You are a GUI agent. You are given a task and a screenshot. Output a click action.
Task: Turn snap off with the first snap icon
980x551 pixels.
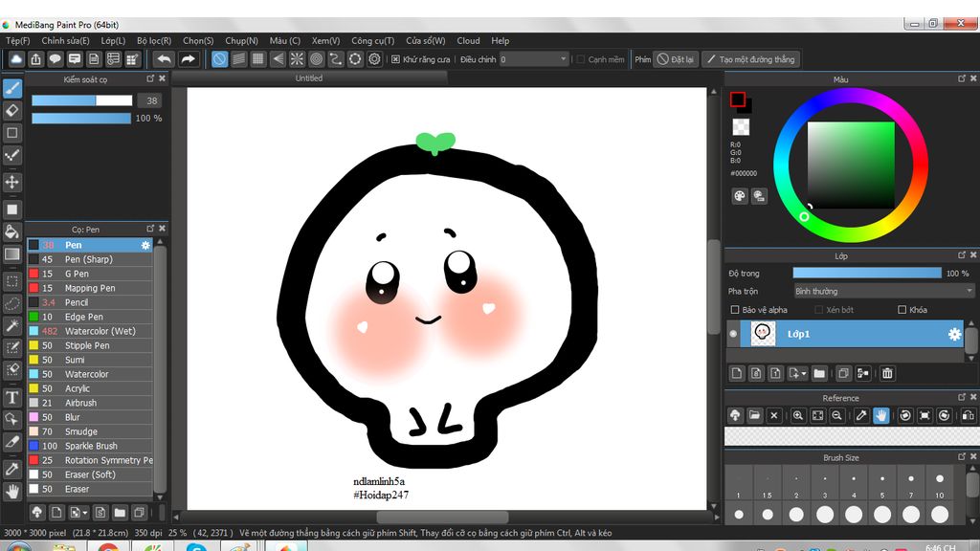click(x=219, y=59)
